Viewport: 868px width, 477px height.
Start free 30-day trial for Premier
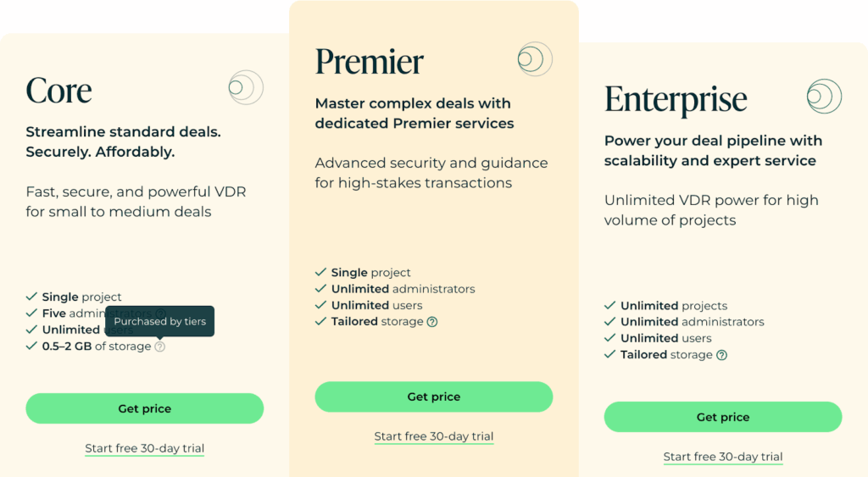pyautogui.click(x=433, y=436)
